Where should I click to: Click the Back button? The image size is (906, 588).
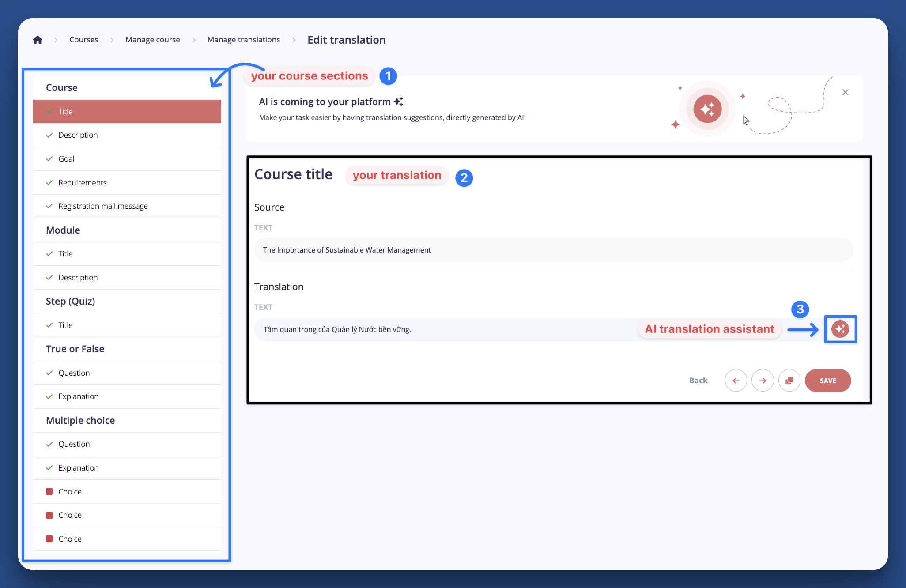point(698,381)
